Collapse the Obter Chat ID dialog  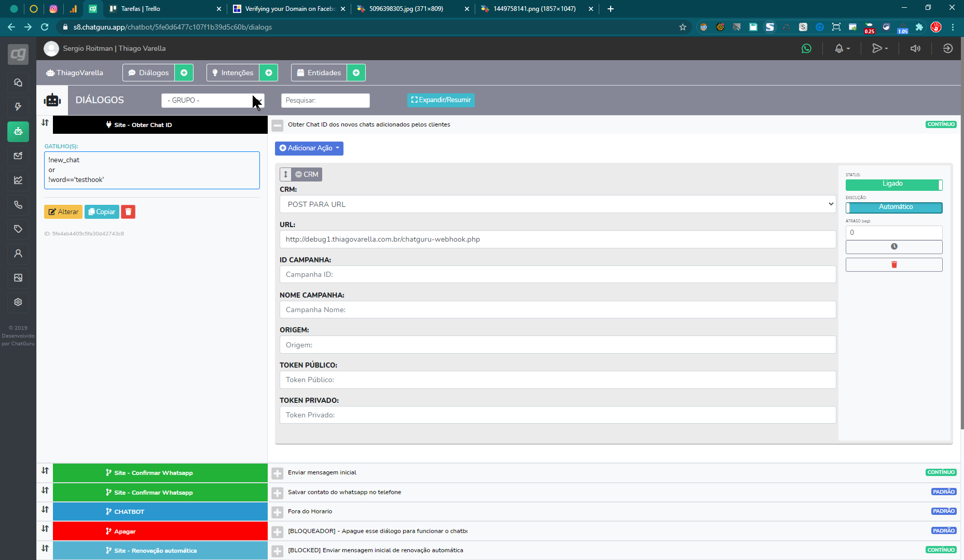click(278, 125)
